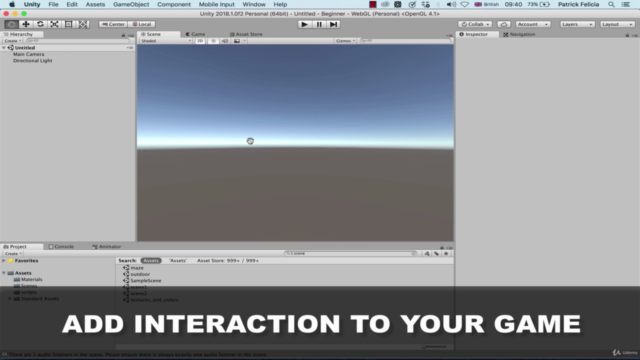
Task: Toggle scene audio
Action: coord(225,41)
